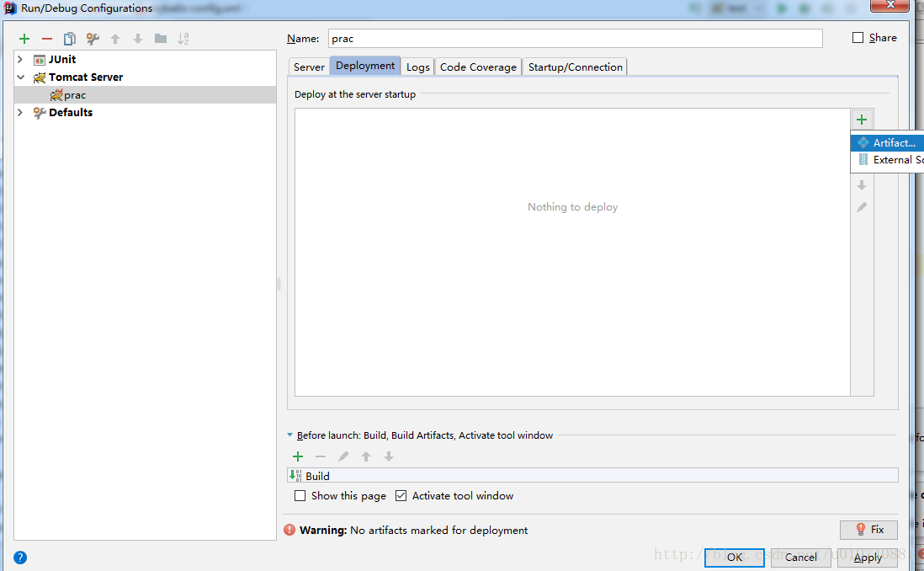Confirm with the OK button
This screenshot has width=924, height=571.
pos(735,558)
